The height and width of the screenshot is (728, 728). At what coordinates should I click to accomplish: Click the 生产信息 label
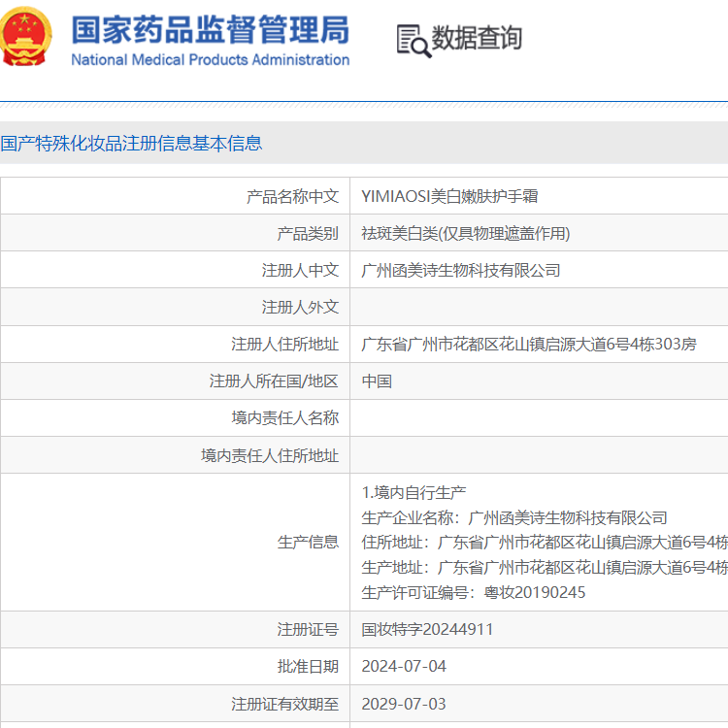308,542
